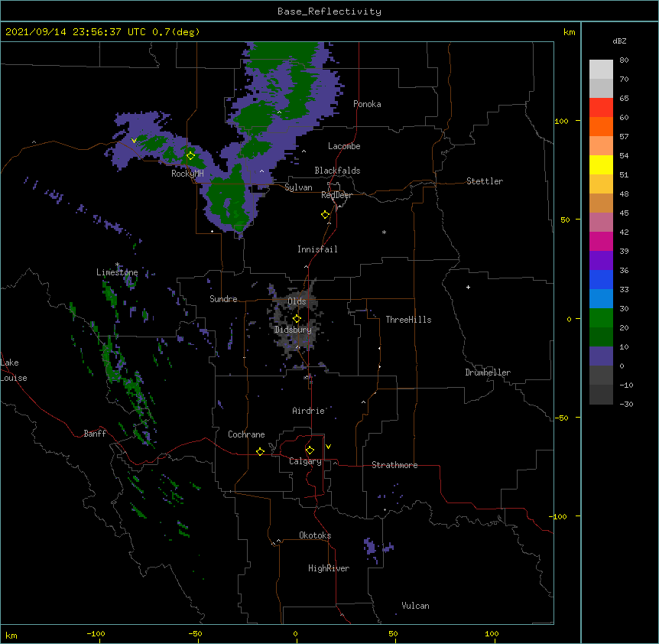Image resolution: width=659 pixels, height=644 pixels.
Task: Click the Base_Reflectivity title text
Action: (x=329, y=11)
